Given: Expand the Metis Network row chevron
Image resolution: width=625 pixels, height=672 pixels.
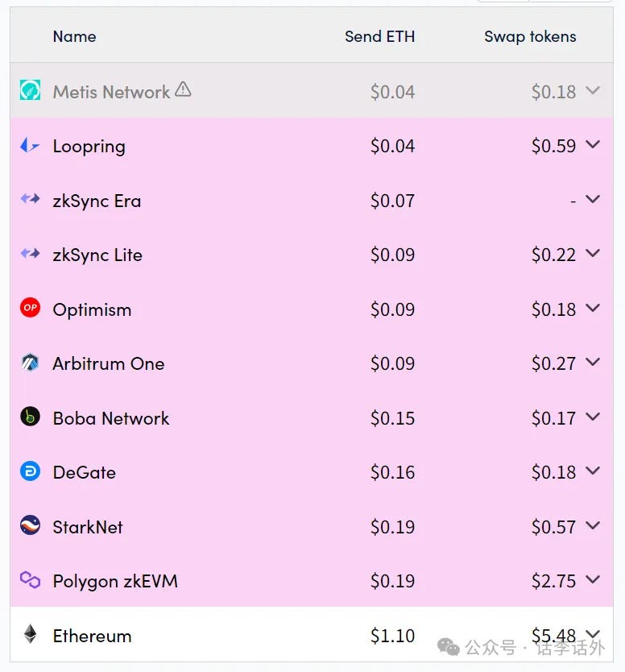Looking at the screenshot, I should point(593,91).
